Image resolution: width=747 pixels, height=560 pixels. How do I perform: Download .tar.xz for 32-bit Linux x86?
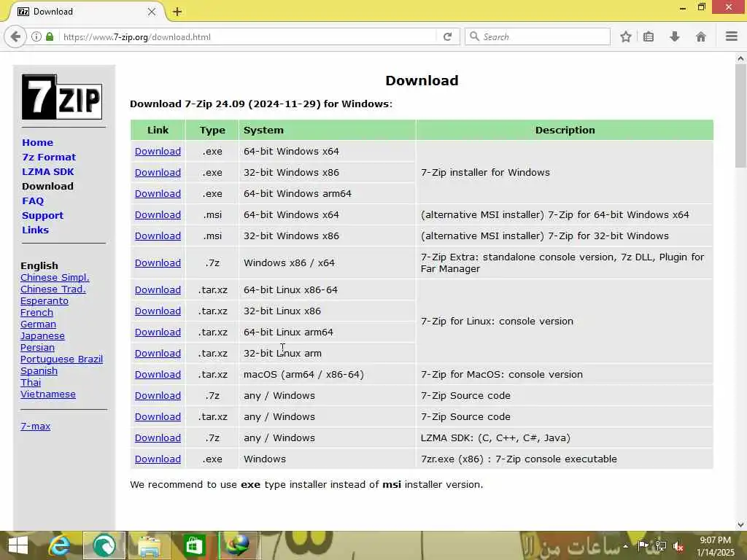coord(158,311)
